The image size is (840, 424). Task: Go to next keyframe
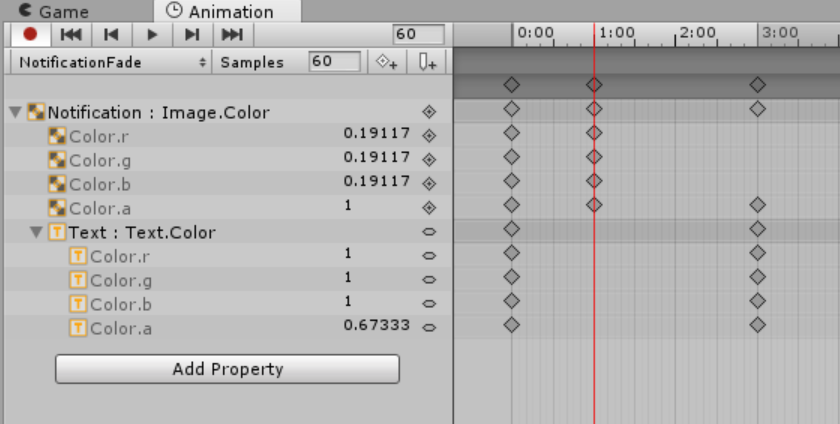click(x=191, y=34)
